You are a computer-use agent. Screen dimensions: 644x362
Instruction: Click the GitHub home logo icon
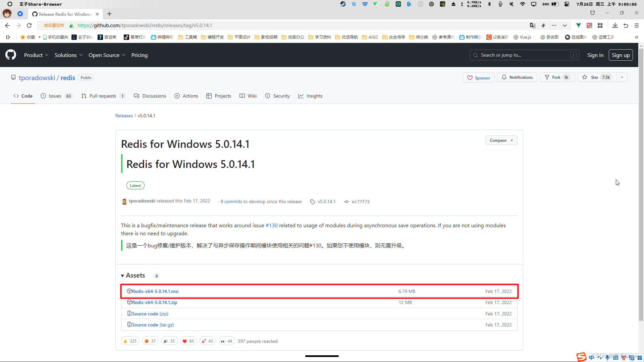11,55
